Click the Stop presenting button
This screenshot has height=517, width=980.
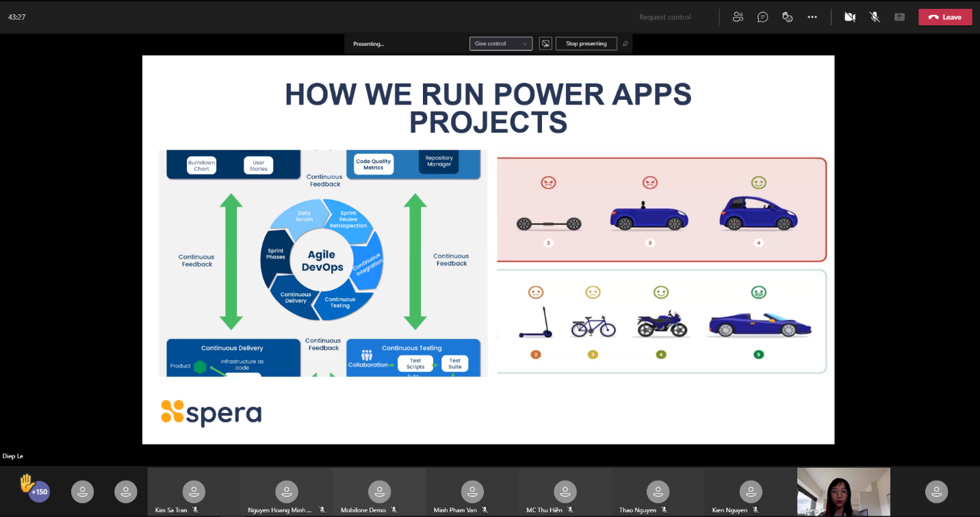(586, 44)
